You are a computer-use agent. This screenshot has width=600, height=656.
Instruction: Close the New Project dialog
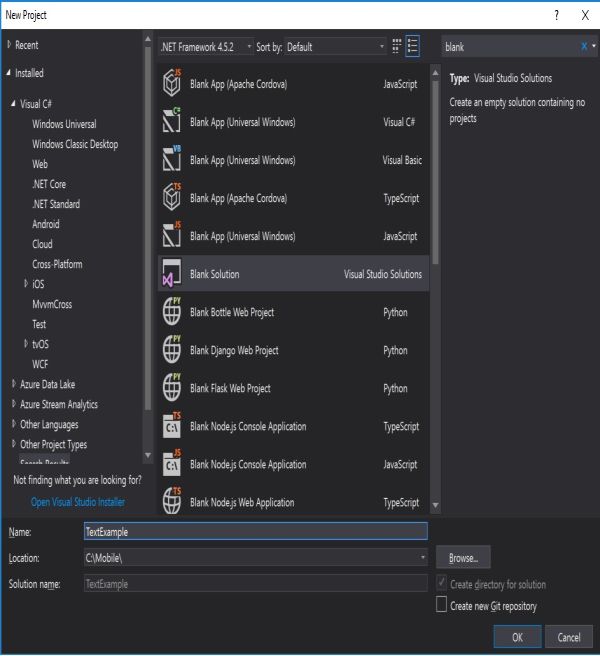pyautogui.click(x=585, y=15)
